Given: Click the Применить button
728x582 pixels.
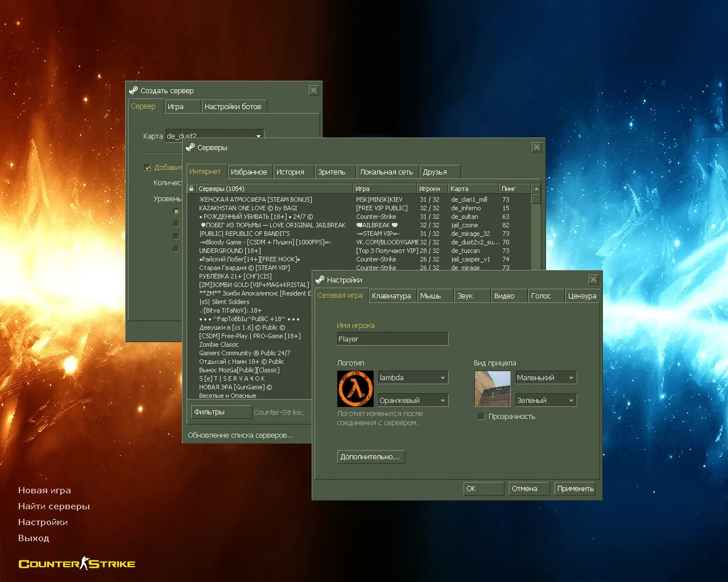Looking at the screenshot, I should tap(575, 489).
